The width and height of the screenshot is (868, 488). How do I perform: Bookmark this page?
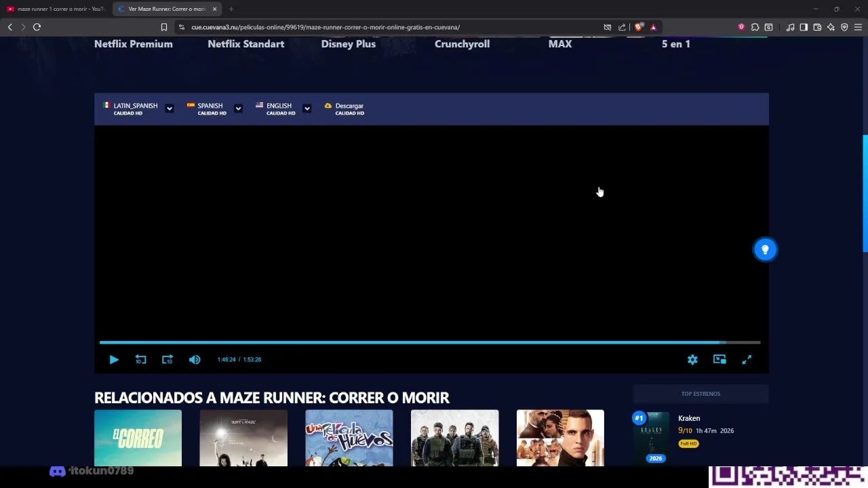pyautogui.click(x=163, y=27)
